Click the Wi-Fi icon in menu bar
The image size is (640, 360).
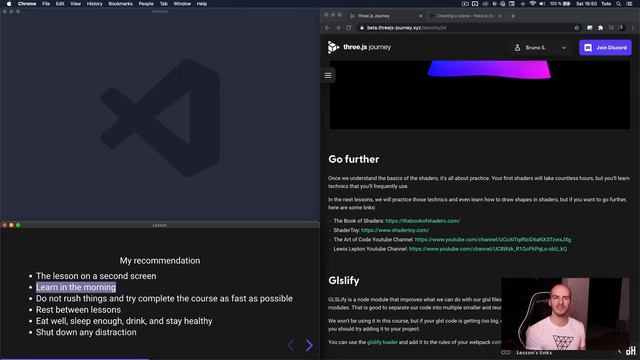click(x=532, y=4)
